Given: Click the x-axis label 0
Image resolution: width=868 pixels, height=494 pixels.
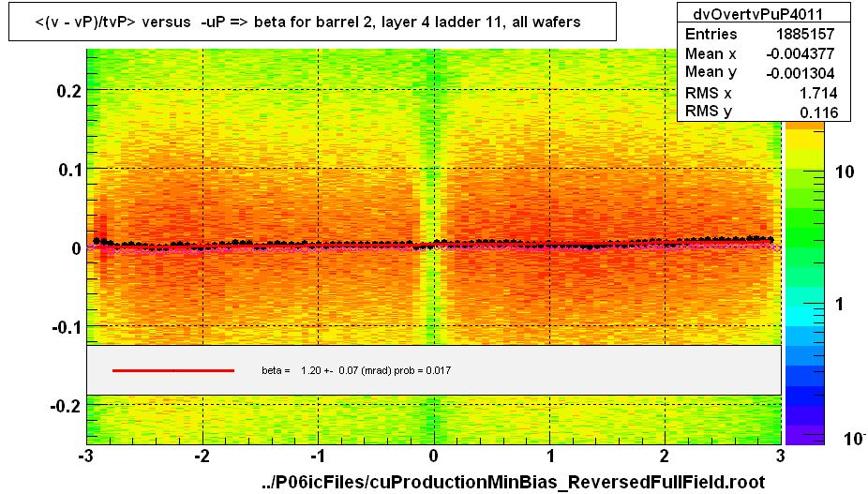Looking at the screenshot, I should pos(433,456).
